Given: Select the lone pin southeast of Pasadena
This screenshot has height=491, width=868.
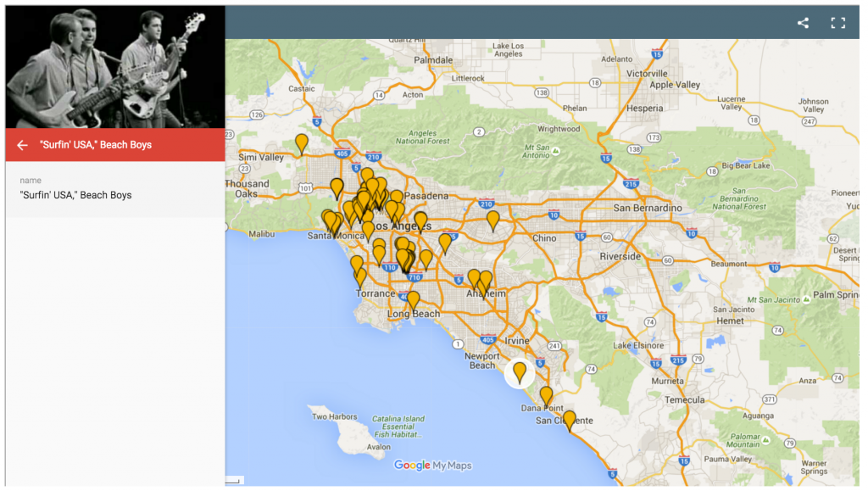Looking at the screenshot, I should pyautogui.click(x=493, y=220).
